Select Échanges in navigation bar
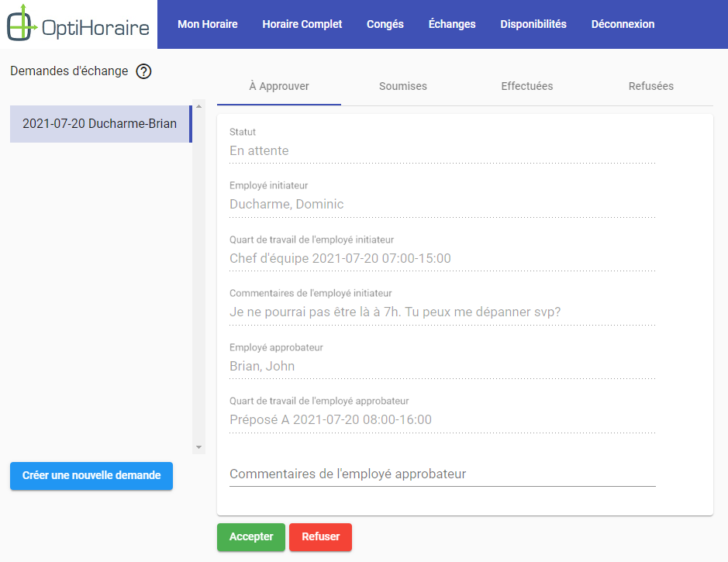Image resolution: width=728 pixels, height=562 pixels. point(452,24)
